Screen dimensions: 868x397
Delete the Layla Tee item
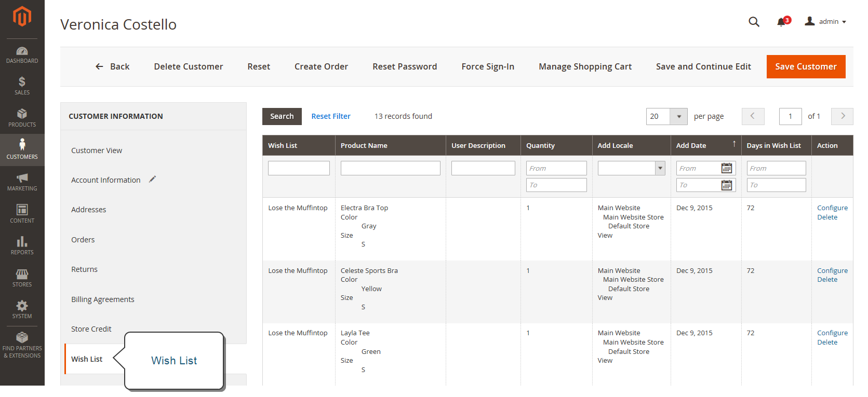tap(827, 343)
